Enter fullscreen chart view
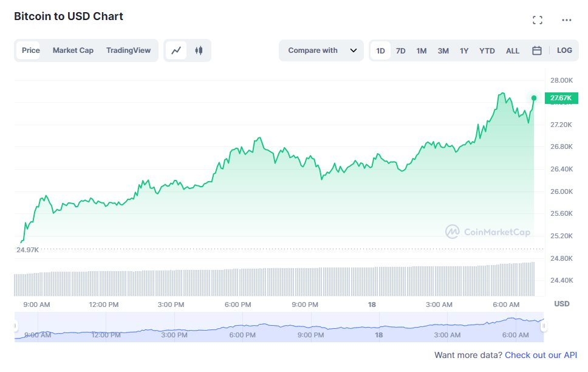588x372 pixels. click(x=538, y=19)
